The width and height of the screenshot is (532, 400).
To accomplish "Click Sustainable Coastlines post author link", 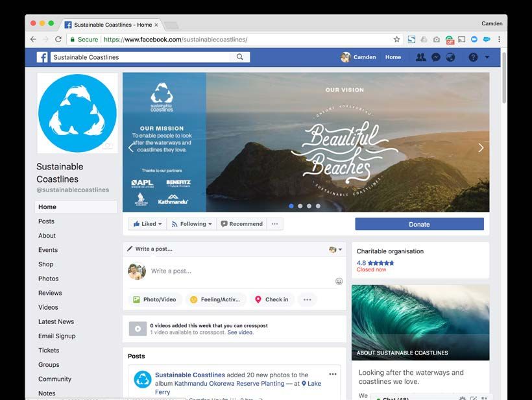I will 190,375.
